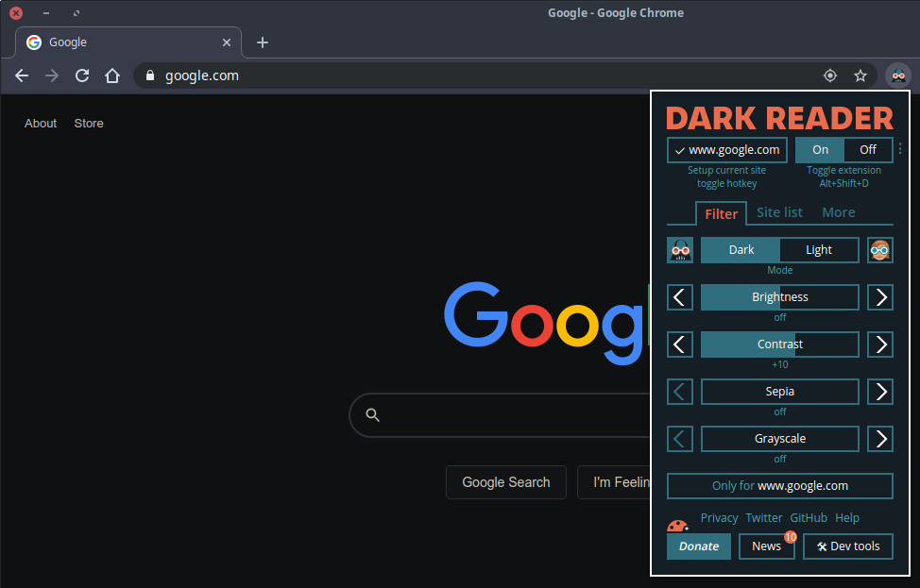This screenshot has width=920, height=588.
Task: Open the Dark Reader extension icon
Action: click(x=898, y=76)
